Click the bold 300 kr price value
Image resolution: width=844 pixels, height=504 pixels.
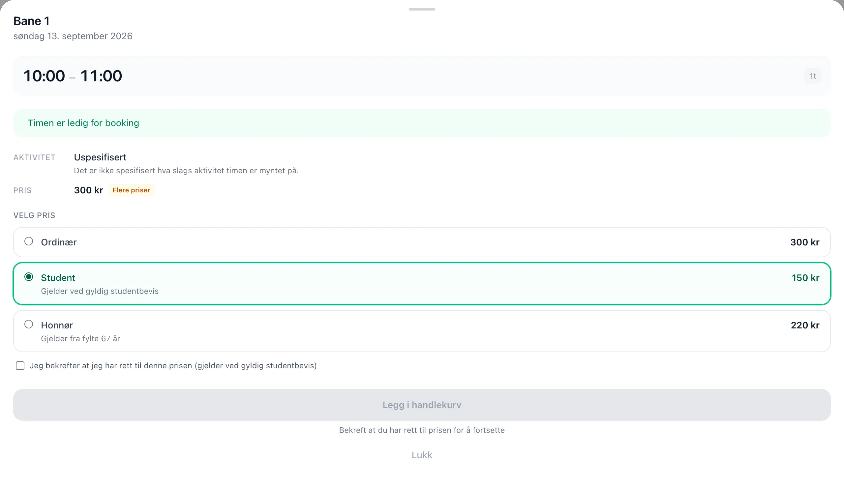click(88, 190)
